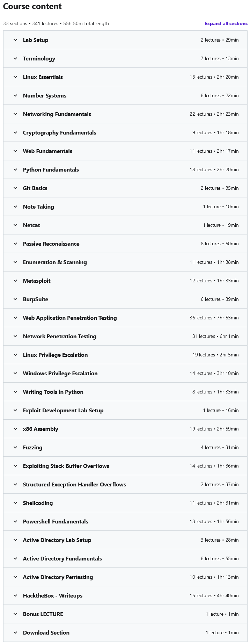
Task: Click the BurpSuite section heading
Action: pos(36,299)
